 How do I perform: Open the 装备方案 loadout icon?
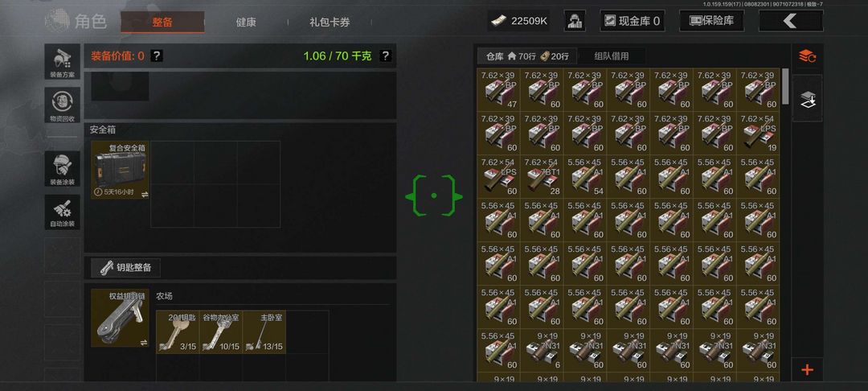pyautogui.click(x=62, y=62)
